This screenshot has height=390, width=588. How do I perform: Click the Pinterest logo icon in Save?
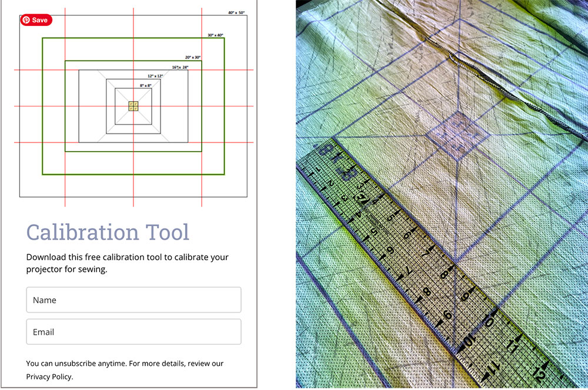point(26,20)
